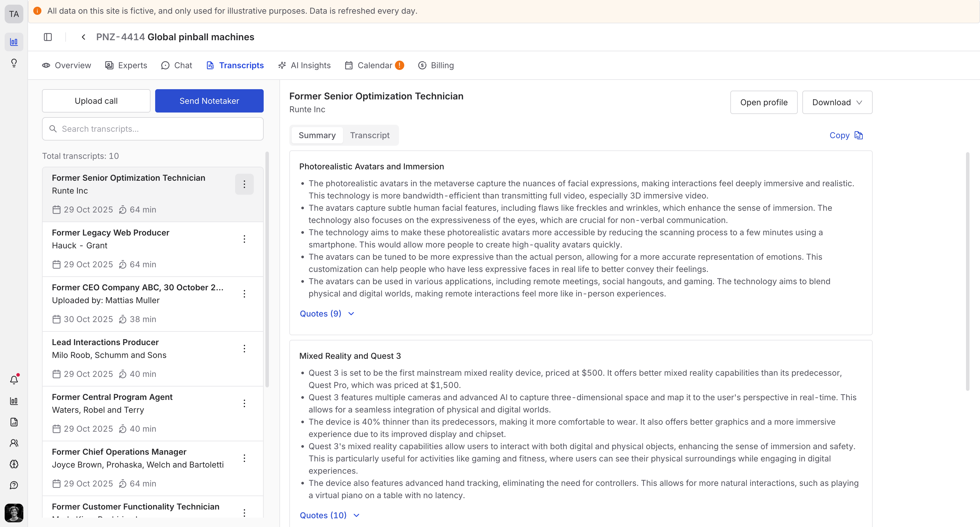
Task: Click the Search transcripts input field
Action: pyautogui.click(x=153, y=129)
